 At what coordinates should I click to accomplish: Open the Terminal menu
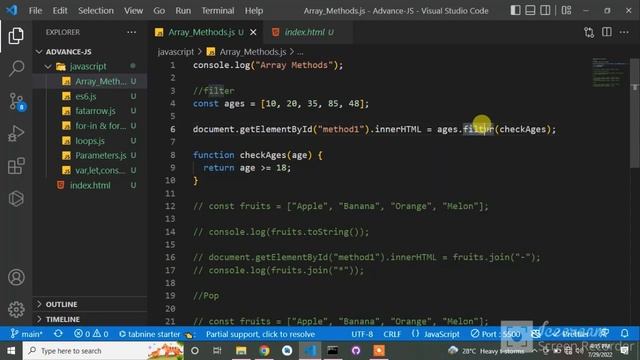tap(218, 11)
